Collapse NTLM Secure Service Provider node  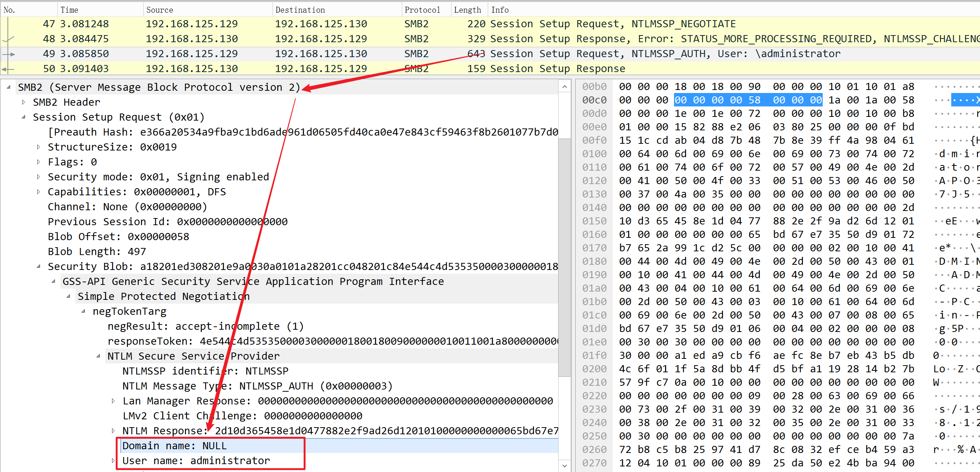[98, 356]
